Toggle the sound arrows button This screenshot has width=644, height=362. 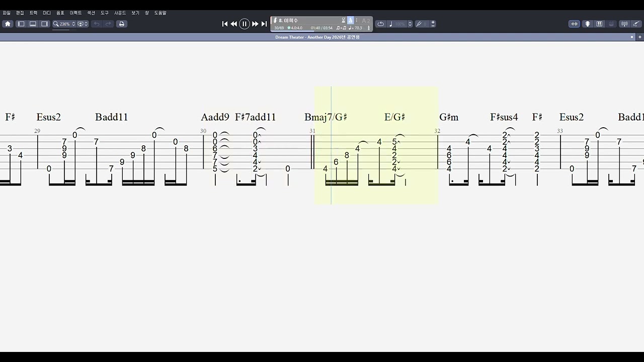pos(574,24)
